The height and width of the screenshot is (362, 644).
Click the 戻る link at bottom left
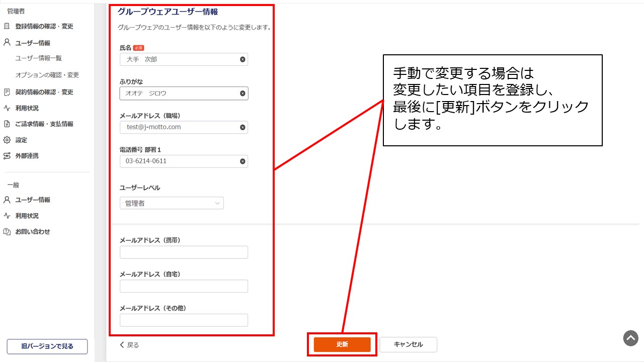[x=128, y=345]
